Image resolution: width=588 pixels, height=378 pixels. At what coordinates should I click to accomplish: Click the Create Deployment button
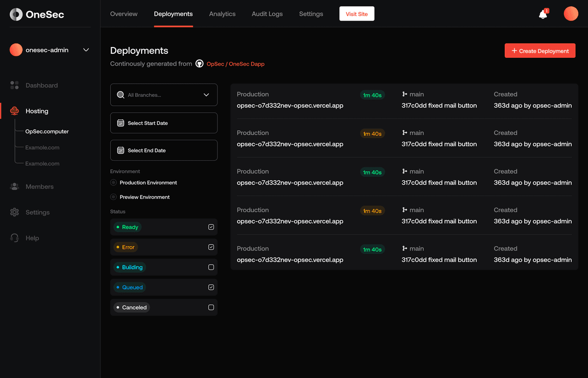click(x=540, y=51)
